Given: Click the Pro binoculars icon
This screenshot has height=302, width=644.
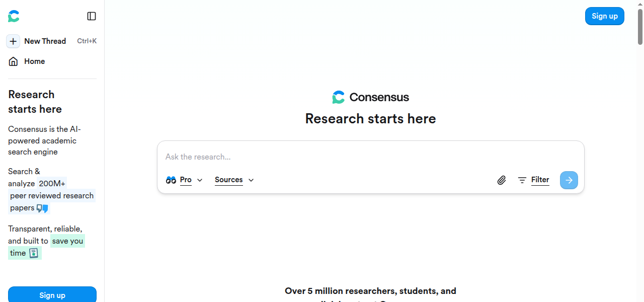Looking at the screenshot, I should click(171, 180).
